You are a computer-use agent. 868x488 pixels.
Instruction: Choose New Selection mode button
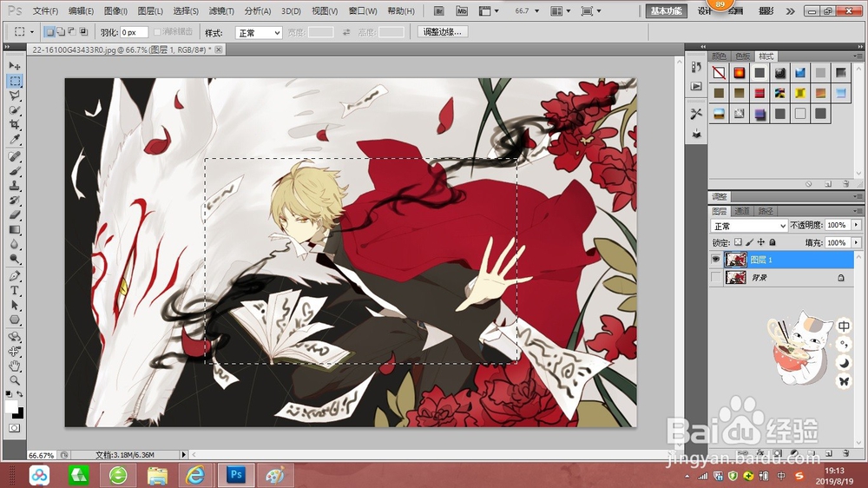pos(49,32)
